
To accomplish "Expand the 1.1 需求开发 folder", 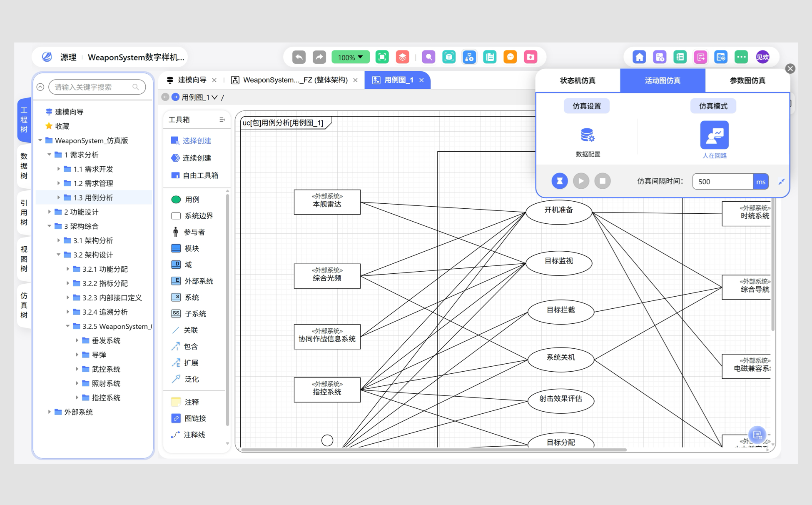I will [58, 169].
